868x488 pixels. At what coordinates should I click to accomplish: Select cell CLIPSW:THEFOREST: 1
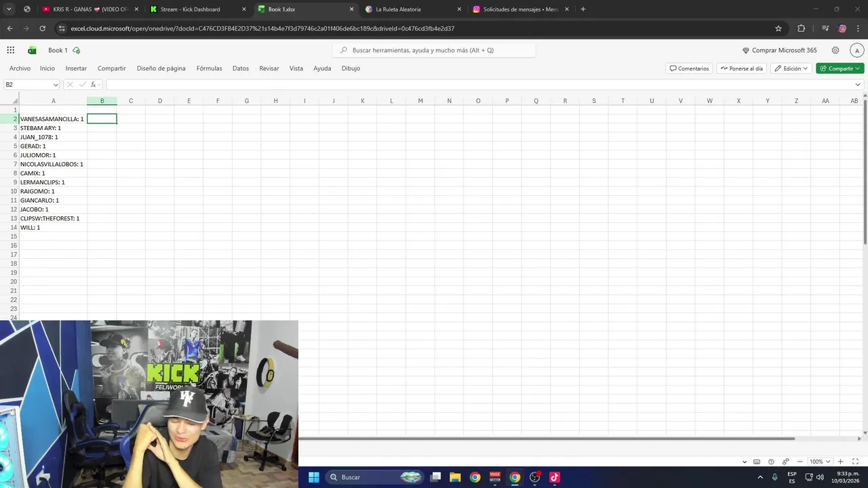52,218
